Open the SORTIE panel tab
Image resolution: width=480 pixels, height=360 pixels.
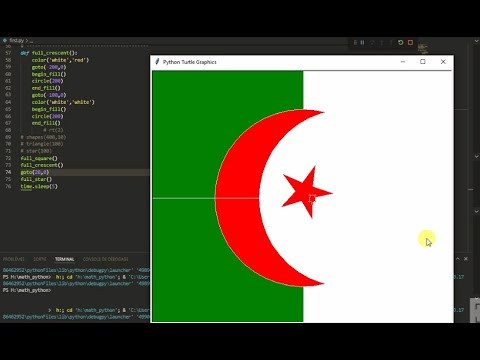tap(40, 259)
